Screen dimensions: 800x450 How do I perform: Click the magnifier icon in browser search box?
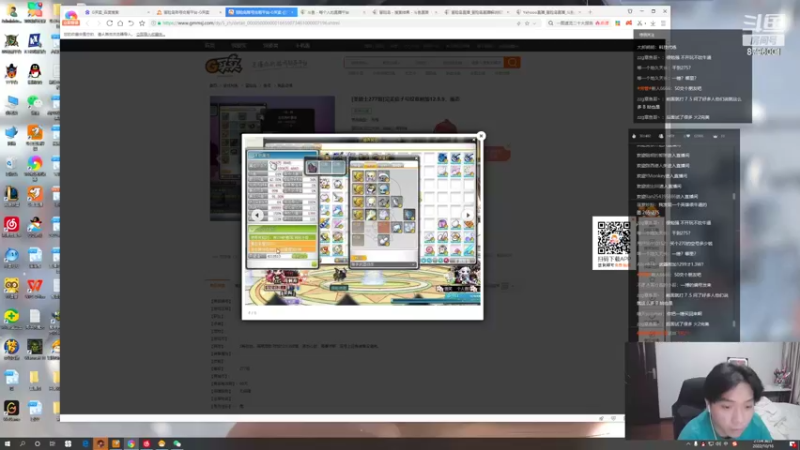click(x=551, y=23)
